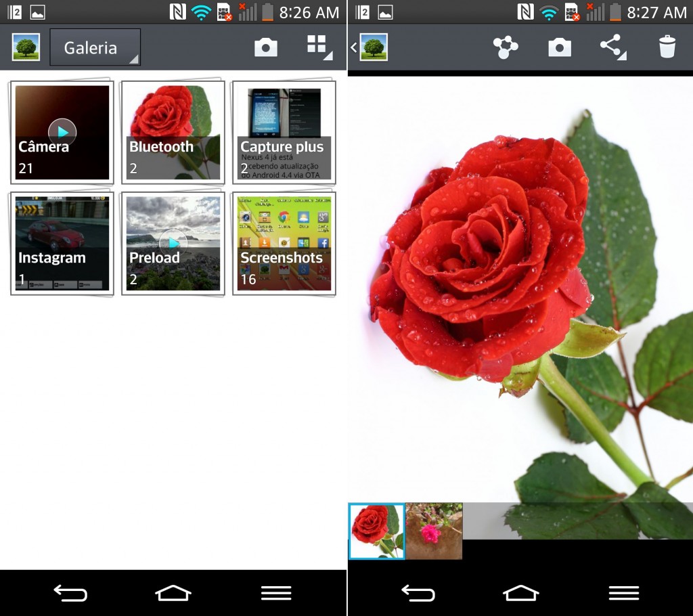Select red rose thumbnail in filmstrip

tap(376, 531)
